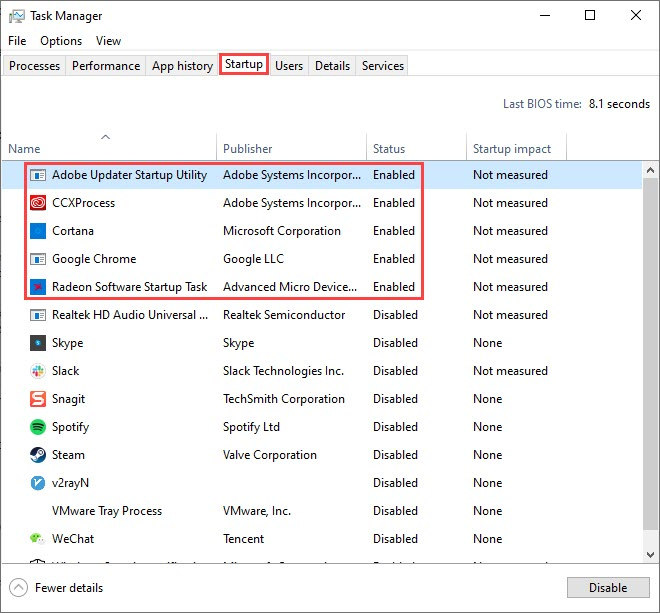Switch to the Processes tab

tap(35, 66)
